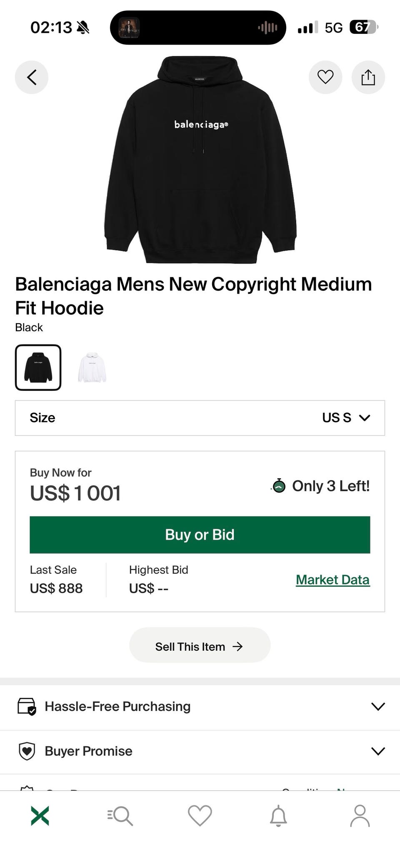Select the black hoodie color swatch
Viewport: 400px width, 868px height.
[x=38, y=367]
